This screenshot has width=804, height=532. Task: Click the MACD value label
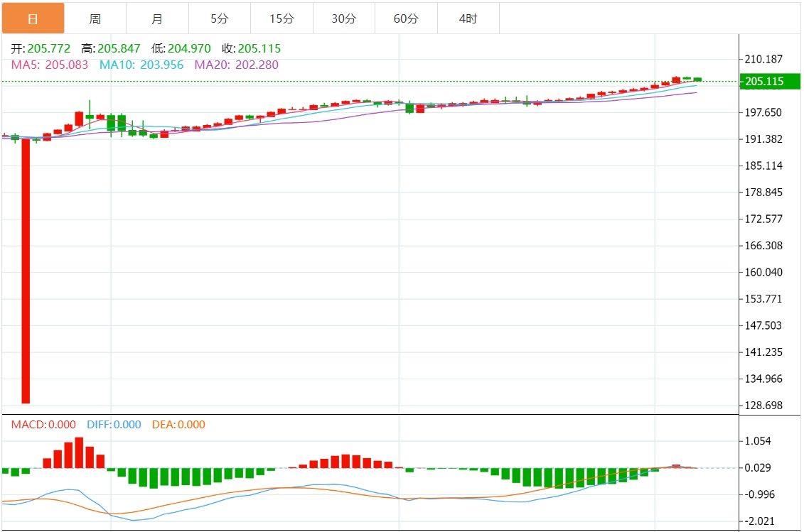[x=43, y=425]
